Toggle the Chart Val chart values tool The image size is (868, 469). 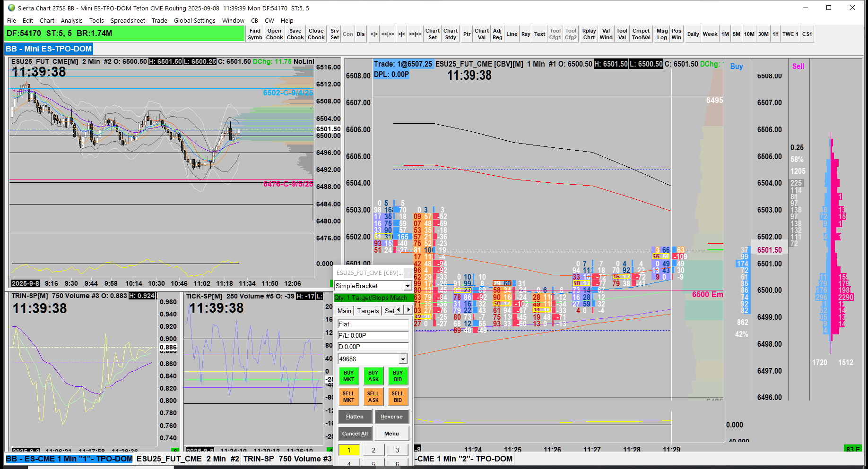pyautogui.click(x=482, y=34)
